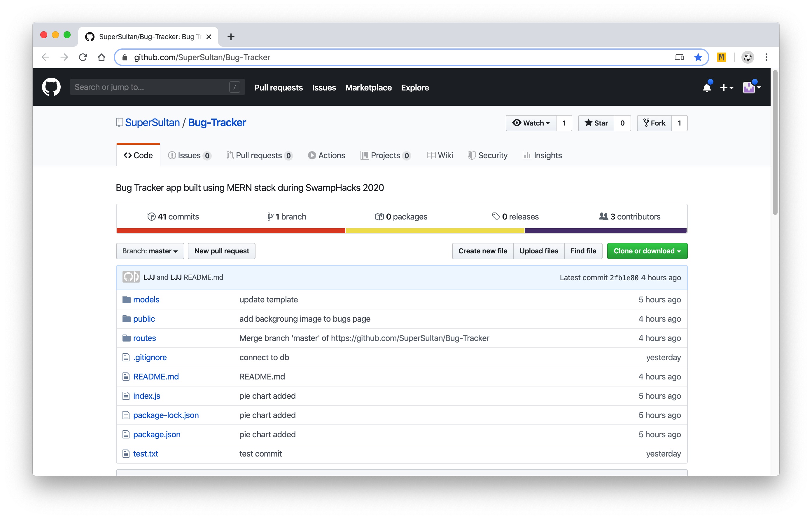Go to browser home page icon

tap(101, 58)
